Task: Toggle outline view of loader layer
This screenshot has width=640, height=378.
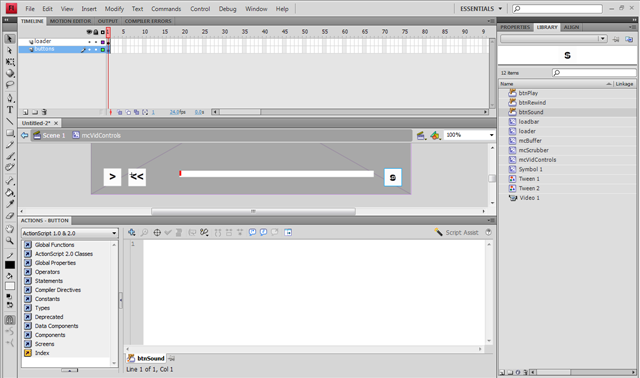Action: click(103, 42)
